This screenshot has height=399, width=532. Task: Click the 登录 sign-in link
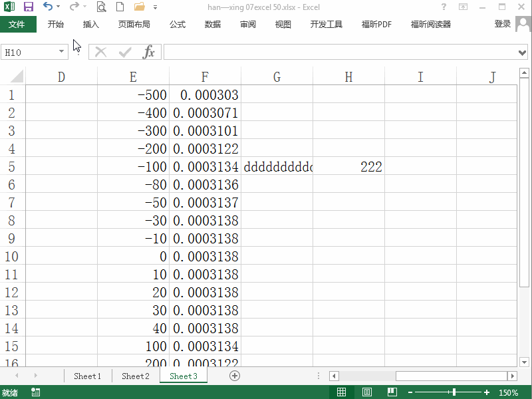502,24
